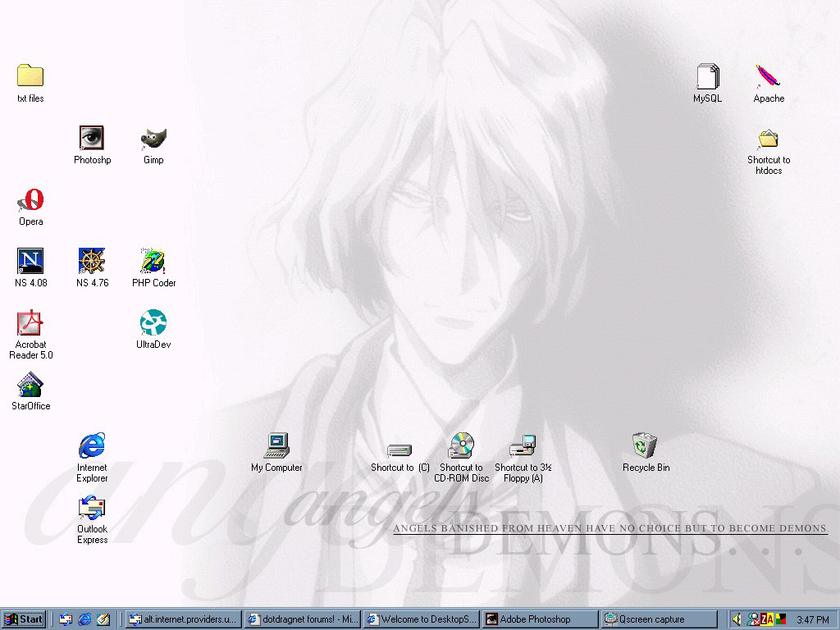This screenshot has width=840, height=630.
Task: Click the MySQL desktop icon
Action: [707, 77]
